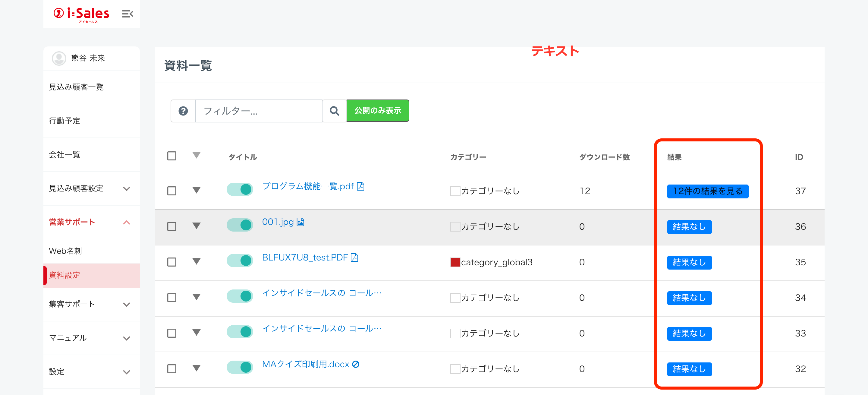Expand row arrow for プログラム機能一覧.pdf

tap(197, 190)
